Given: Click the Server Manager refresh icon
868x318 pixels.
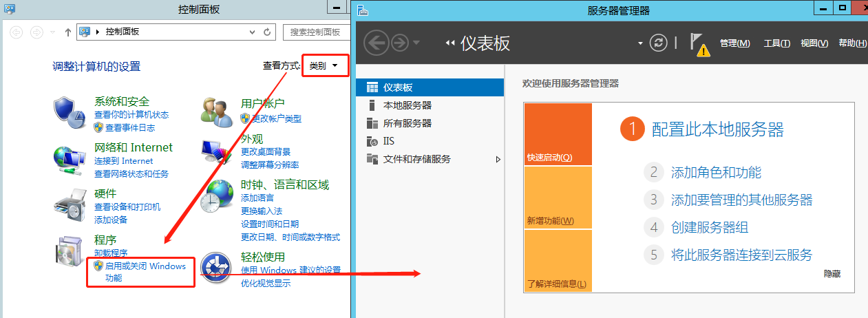Looking at the screenshot, I should pos(659,43).
